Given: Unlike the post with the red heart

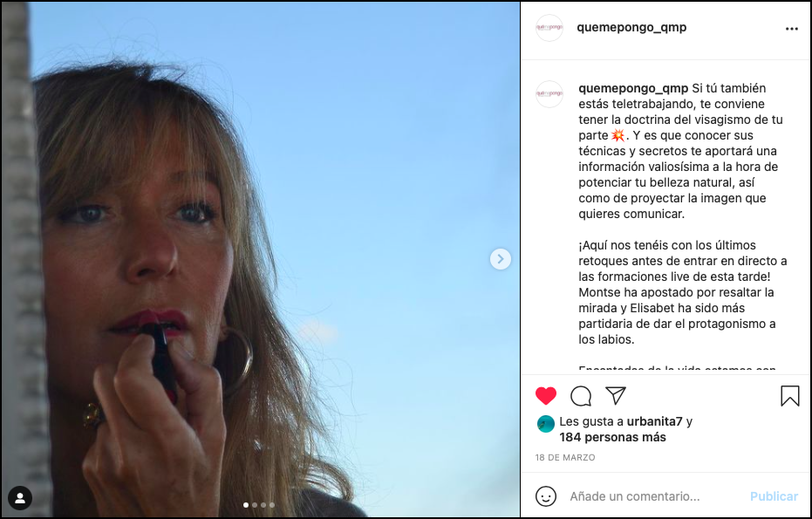Looking at the screenshot, I should click(x=546, y=396).
